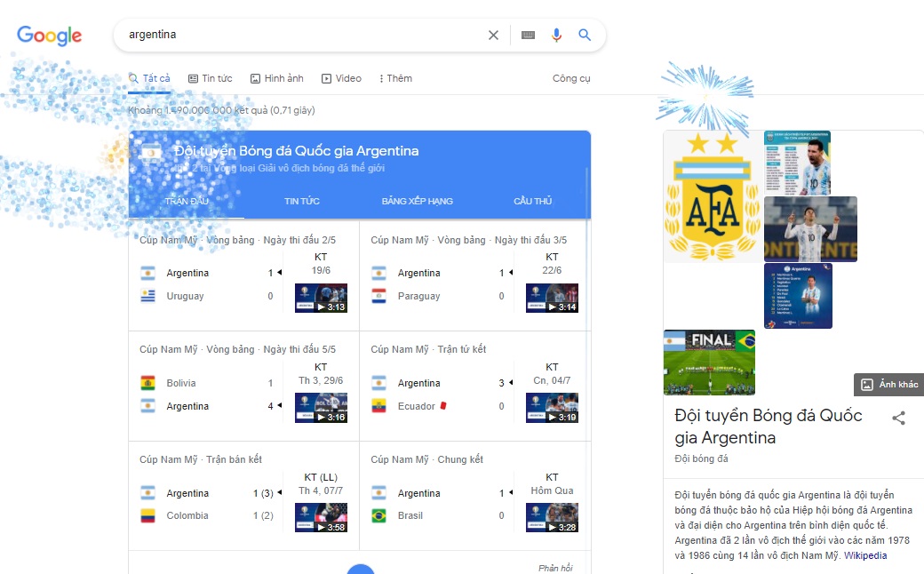
Task: Switch to BẢNG XẾP HẠNG tab
Action: point(417,201)
